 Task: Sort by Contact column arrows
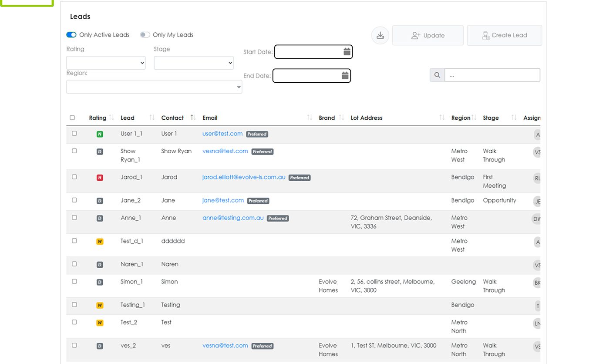[193, 118]
